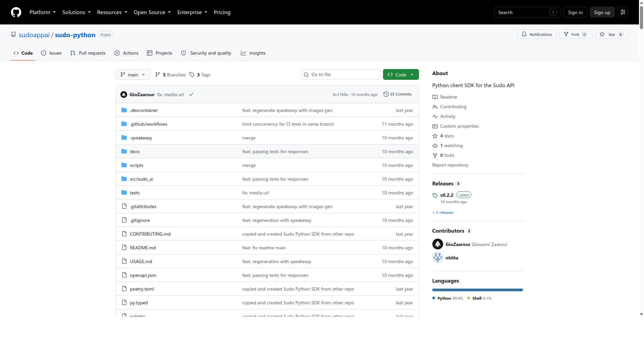Open the Issues tab
This screenshot has height=362, width=644.
click(x=51, y=53)
